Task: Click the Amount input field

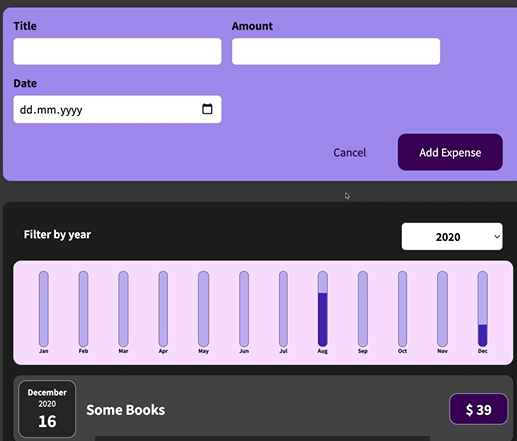Action: pos(336,51)
